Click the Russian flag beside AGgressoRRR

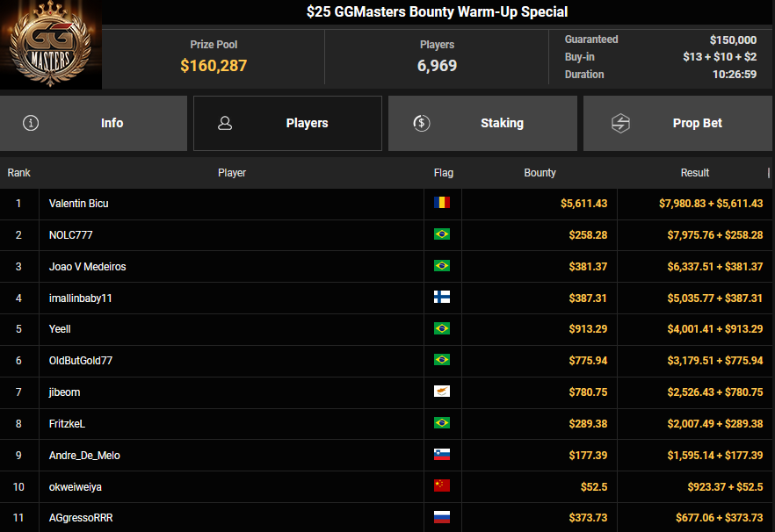[441, 518]
